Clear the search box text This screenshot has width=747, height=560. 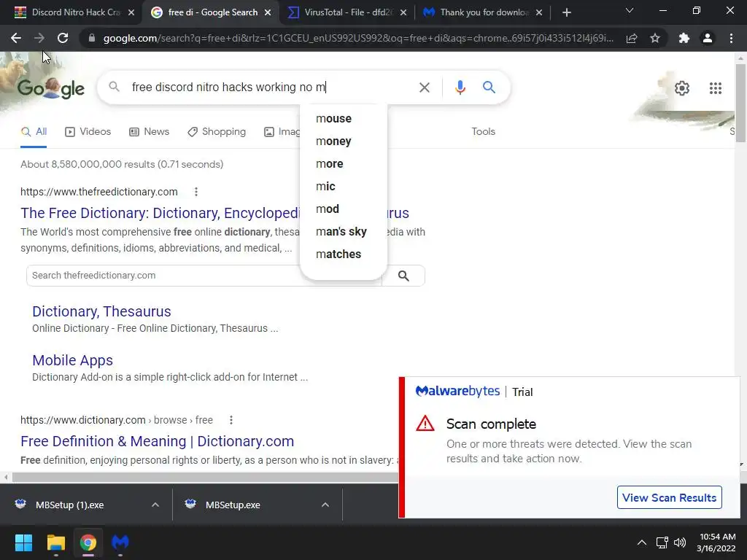pos(424,87)
